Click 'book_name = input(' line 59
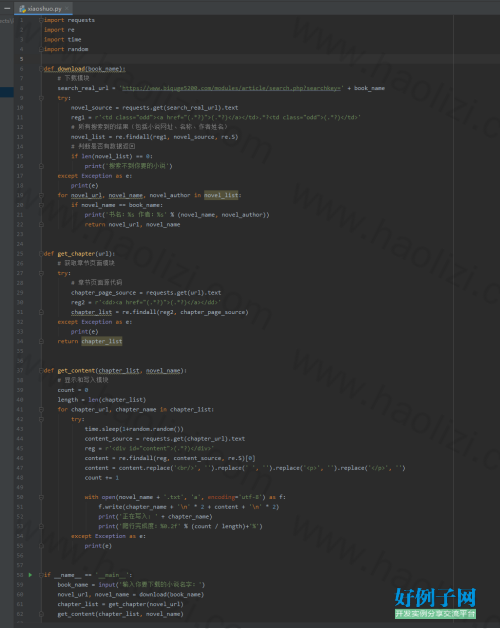 [131, 585]
